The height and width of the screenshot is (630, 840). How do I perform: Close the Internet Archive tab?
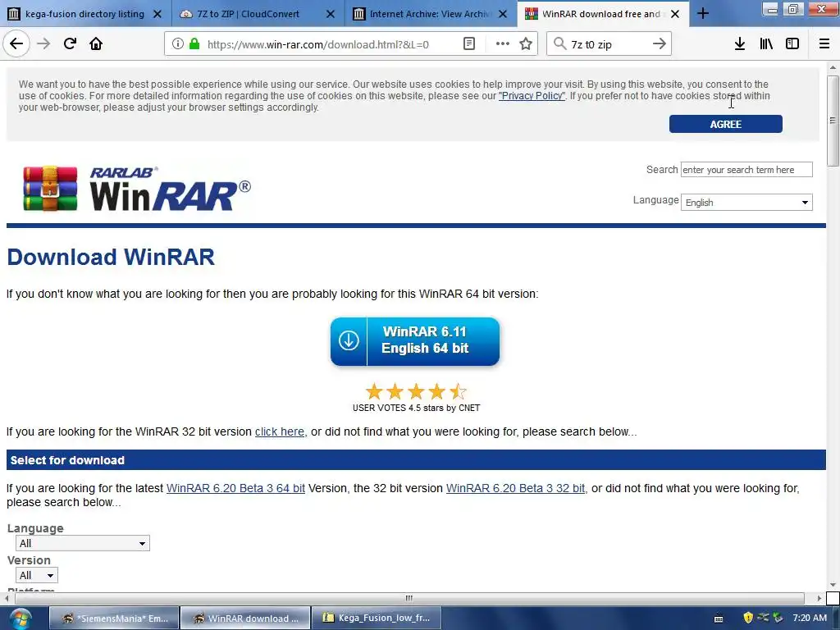503,14
